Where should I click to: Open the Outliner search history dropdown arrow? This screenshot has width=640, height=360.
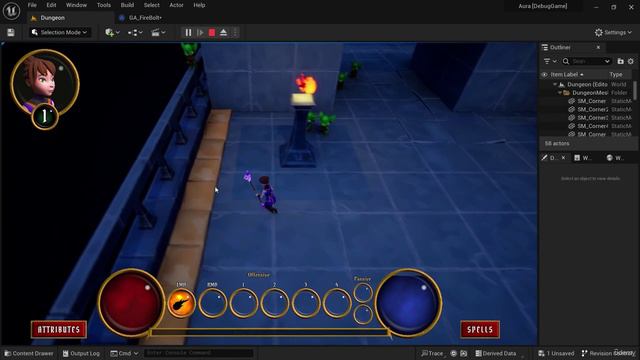tap(607, 61)
